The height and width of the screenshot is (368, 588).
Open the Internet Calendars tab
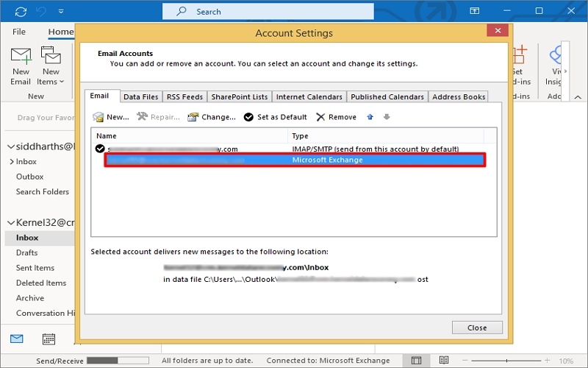[x=309, y=96]
